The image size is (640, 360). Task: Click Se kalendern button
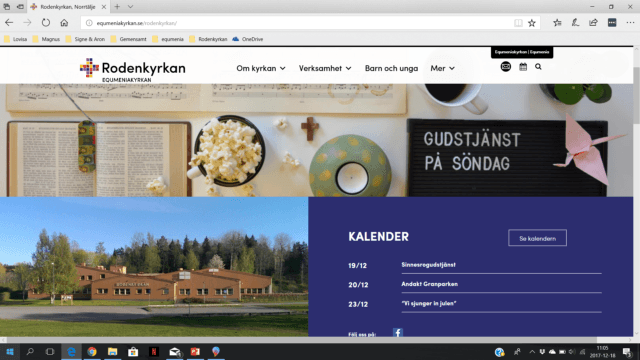[x=537, y=238]
